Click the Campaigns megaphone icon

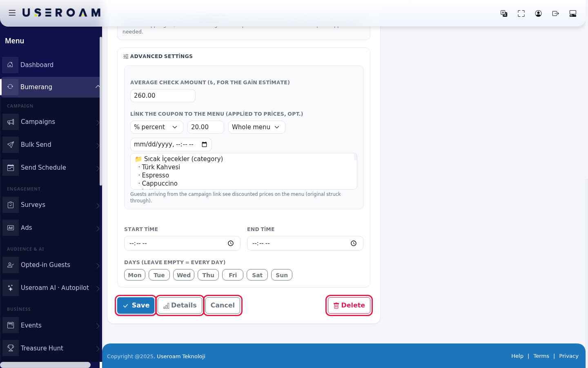[x=11, y=122]
